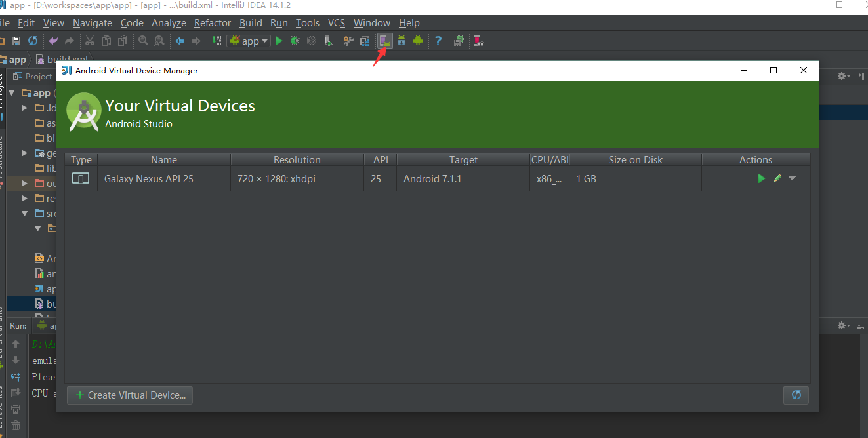Click the Copy toolbar icon

coord(106,41)
